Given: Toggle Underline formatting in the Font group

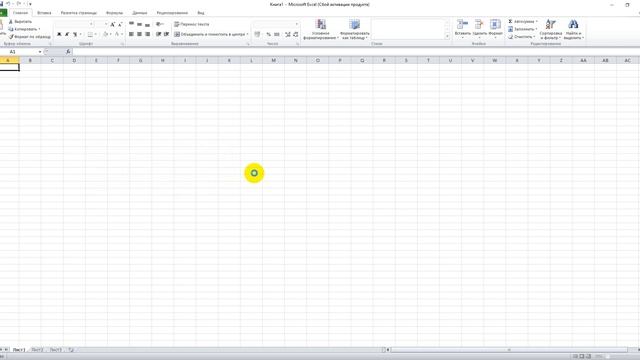Looking at the screenshot, I should tap(75, 34).
